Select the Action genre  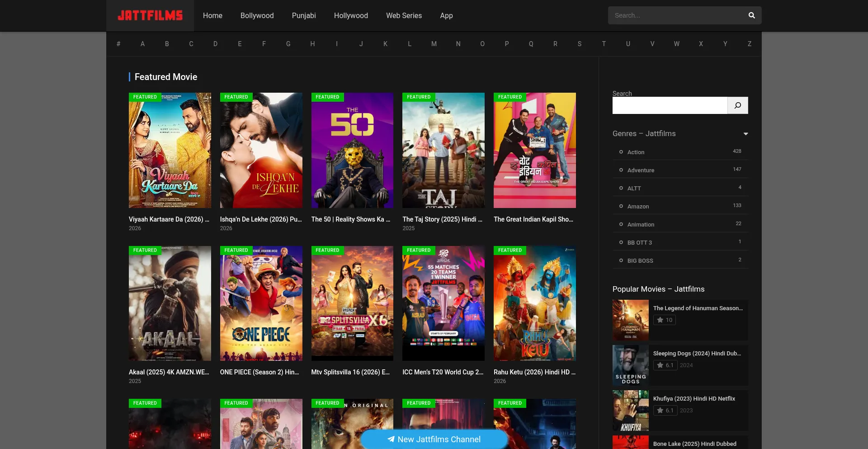(636, 152)
